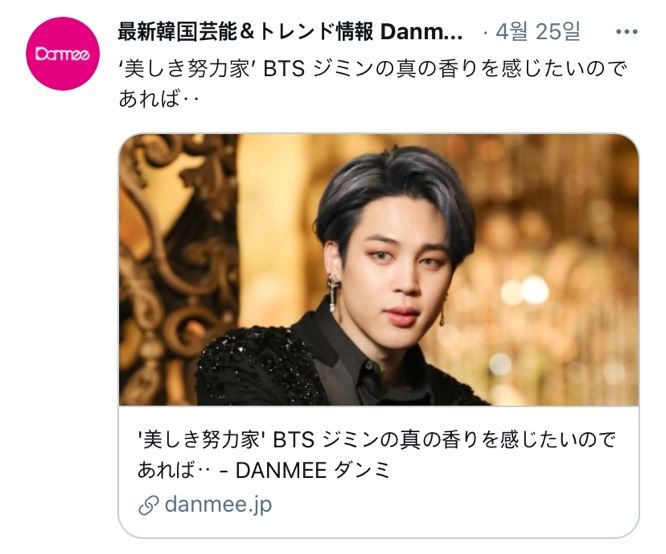
Task: Click the white Danmee logo text in avatar
Action: [x=63, y=54]
